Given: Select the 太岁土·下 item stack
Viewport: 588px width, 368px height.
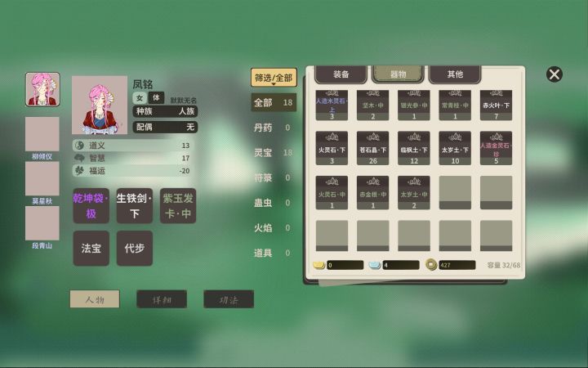Looking at the screenshot, I should tap(455, 148).
